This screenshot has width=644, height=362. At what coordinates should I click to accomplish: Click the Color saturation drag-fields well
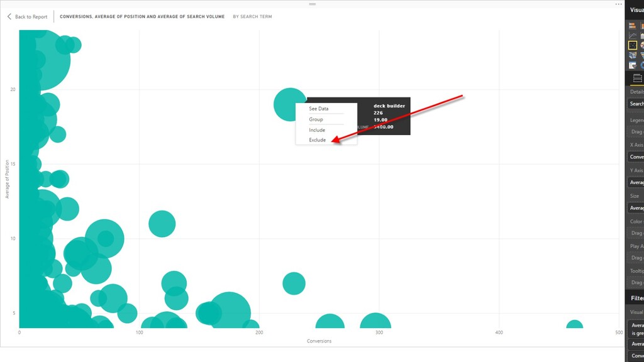pyautogui.click(x=636, y=233)
